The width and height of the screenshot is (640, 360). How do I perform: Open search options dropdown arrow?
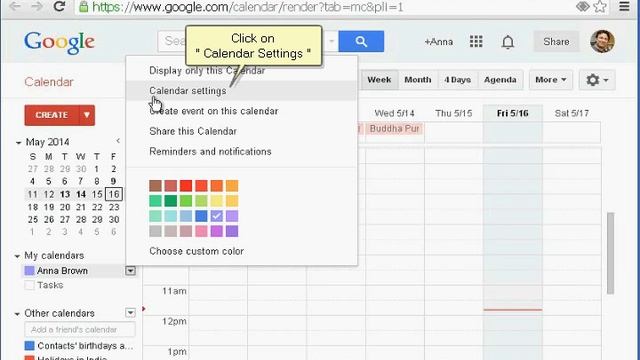(331, 41)
